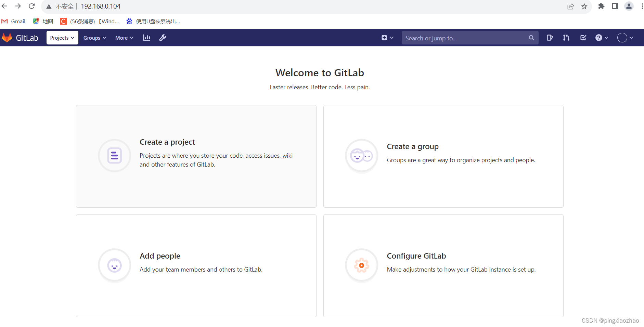Viewport: 644px width, 327px height.
Task: Reload the page with the refresh icon
Action: pos(32,6)
